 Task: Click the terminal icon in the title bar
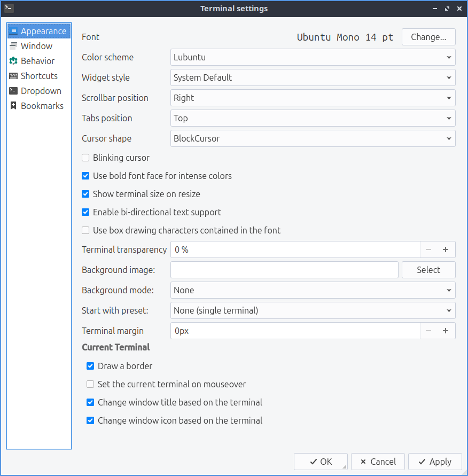pos(9,8)
